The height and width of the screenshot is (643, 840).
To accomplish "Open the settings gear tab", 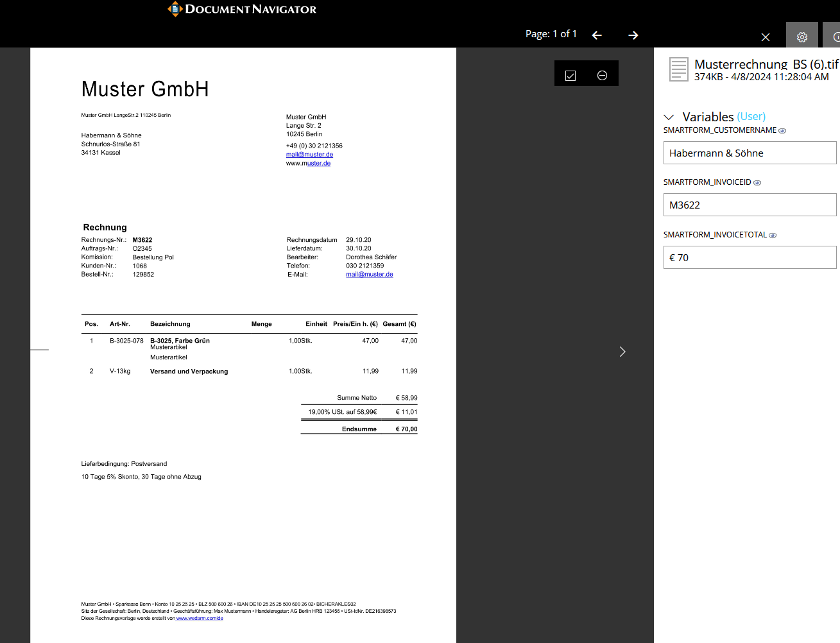I will (801, 37).
